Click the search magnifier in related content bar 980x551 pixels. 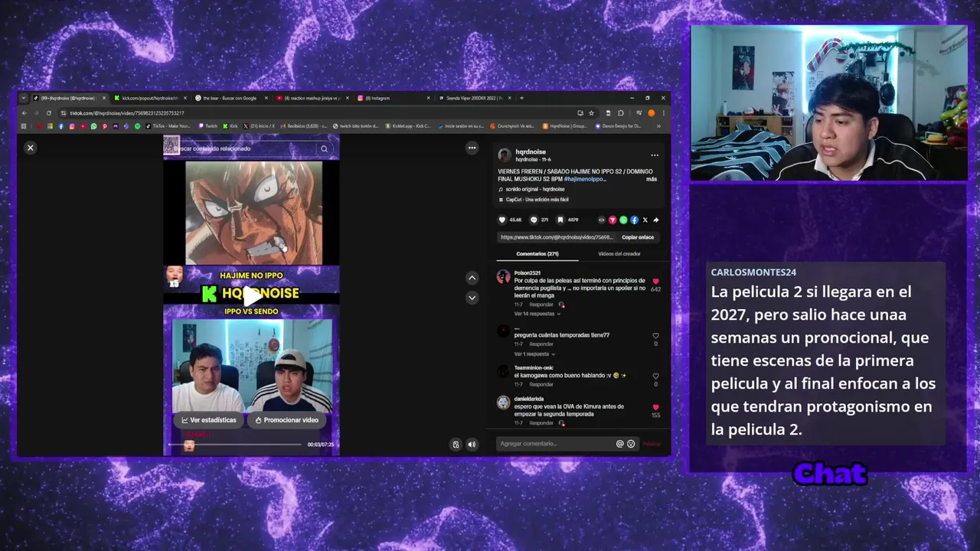pos(325,148)
